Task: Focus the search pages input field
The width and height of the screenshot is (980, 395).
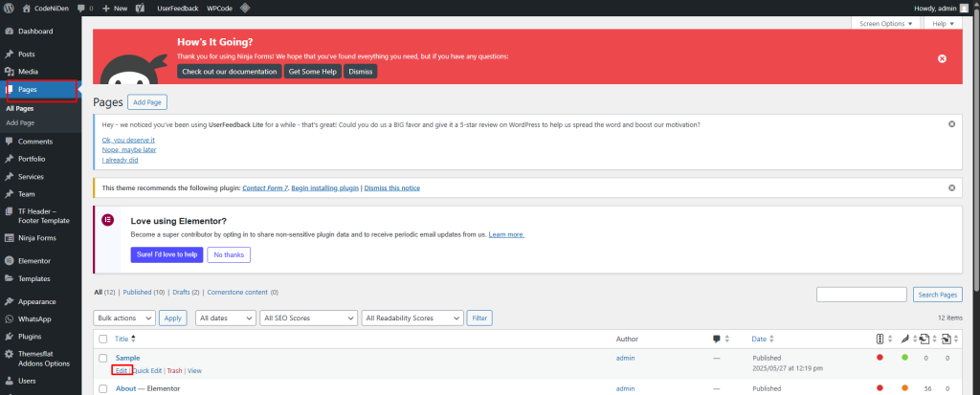Action: click(861, 295)
